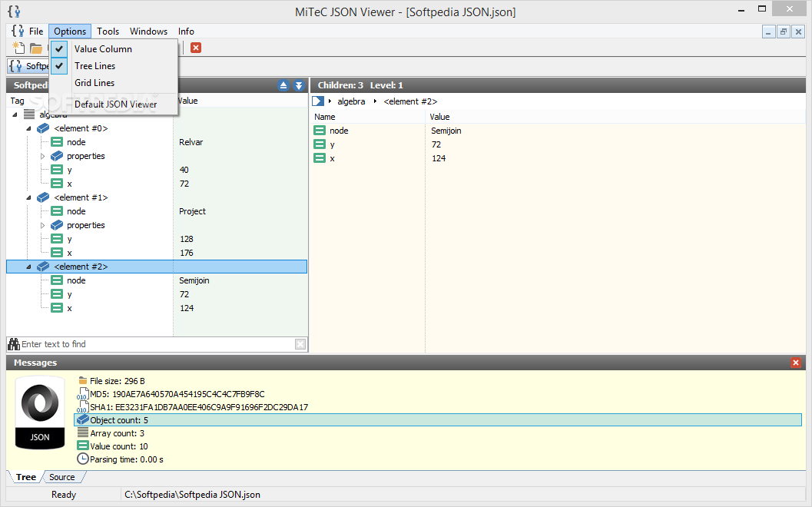Click the Semijoin value in tree
The image size is (812, 507).
[x=194, y=280]
